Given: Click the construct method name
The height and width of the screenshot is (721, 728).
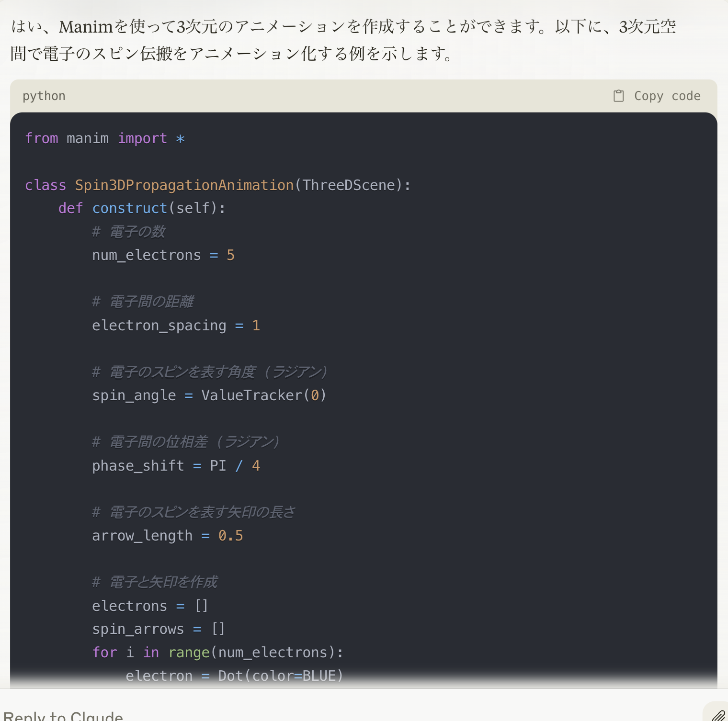Looking at the screenshot, I should 129,208.
